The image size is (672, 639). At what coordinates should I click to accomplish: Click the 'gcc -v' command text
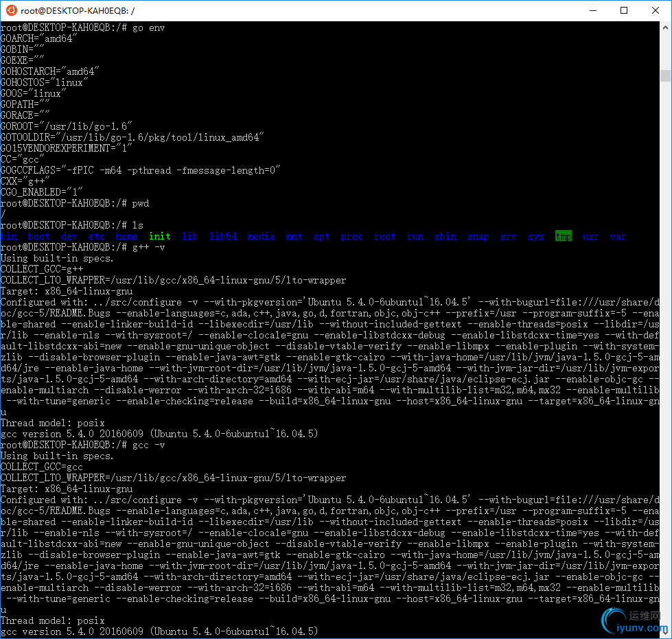coord(148,445)
